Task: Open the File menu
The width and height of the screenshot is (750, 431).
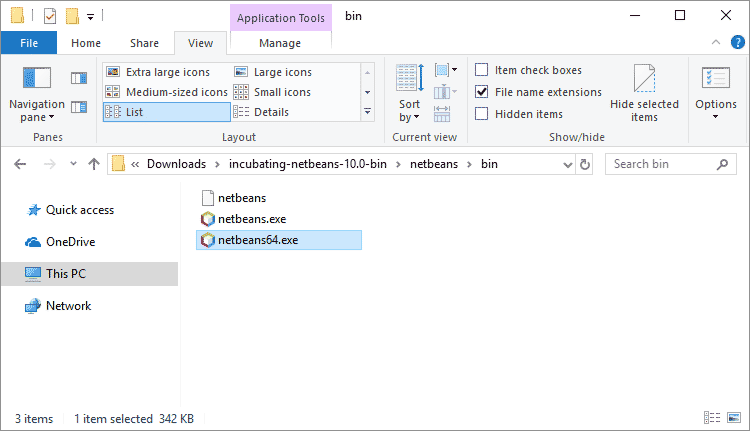Action: pos(29,43)
